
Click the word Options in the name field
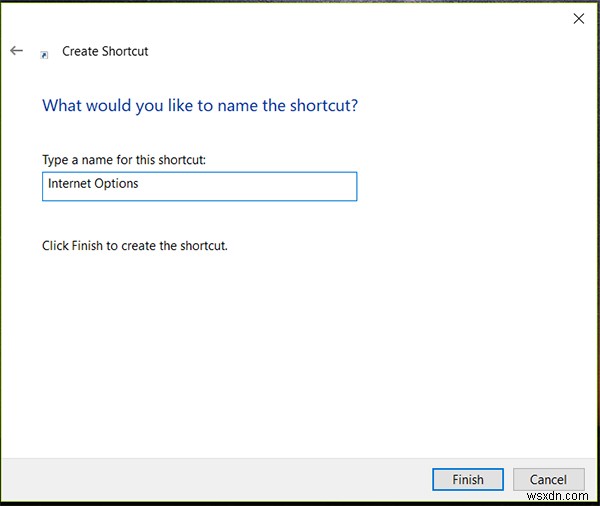[116, 184]
